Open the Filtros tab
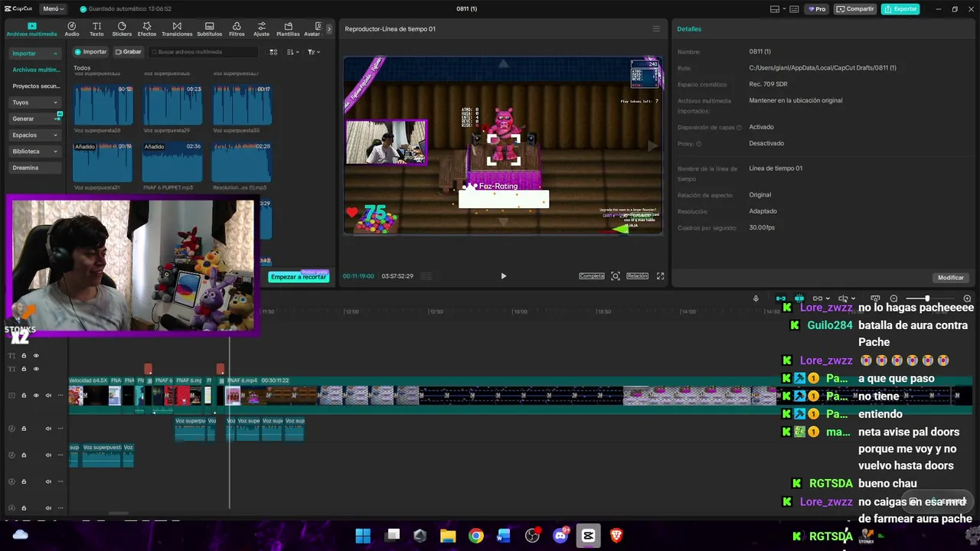This screenshot has height=551, width=980. pos(237,29)
